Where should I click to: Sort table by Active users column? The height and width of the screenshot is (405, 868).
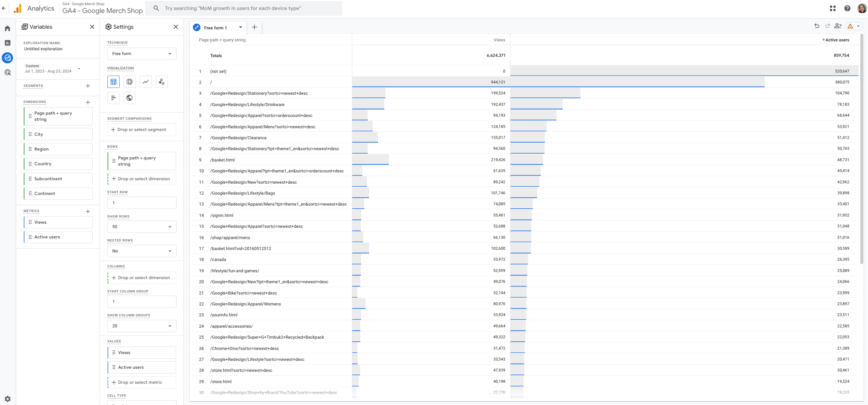pyautogui.click(x=837, y=40)
